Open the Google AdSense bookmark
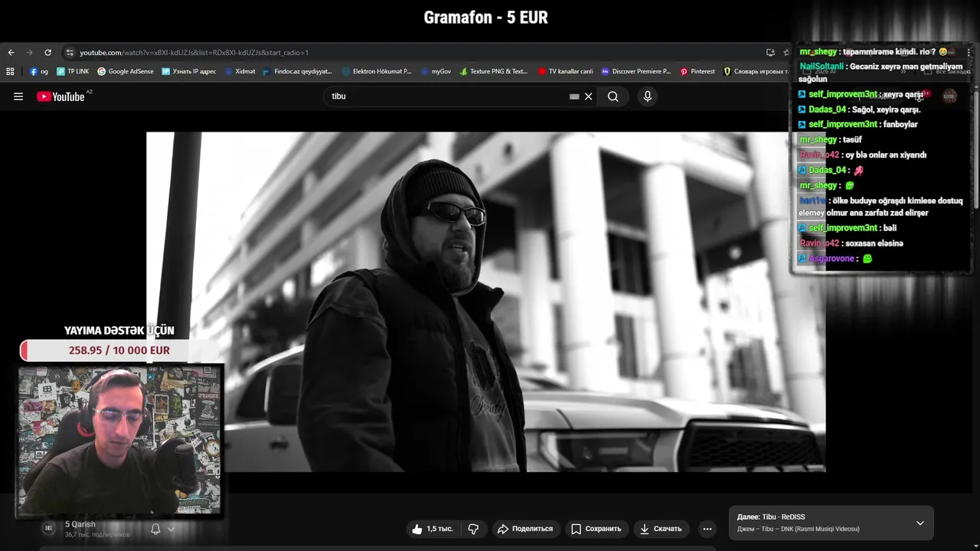The height and width of the screenshot is (551, 980). coord(126,71)
